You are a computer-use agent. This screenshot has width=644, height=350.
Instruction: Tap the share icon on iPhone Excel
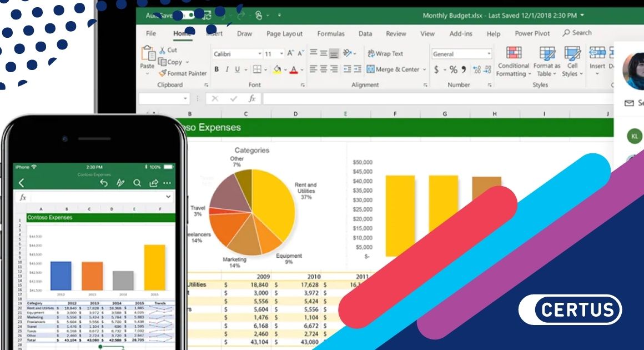click(x=154, y=183)
